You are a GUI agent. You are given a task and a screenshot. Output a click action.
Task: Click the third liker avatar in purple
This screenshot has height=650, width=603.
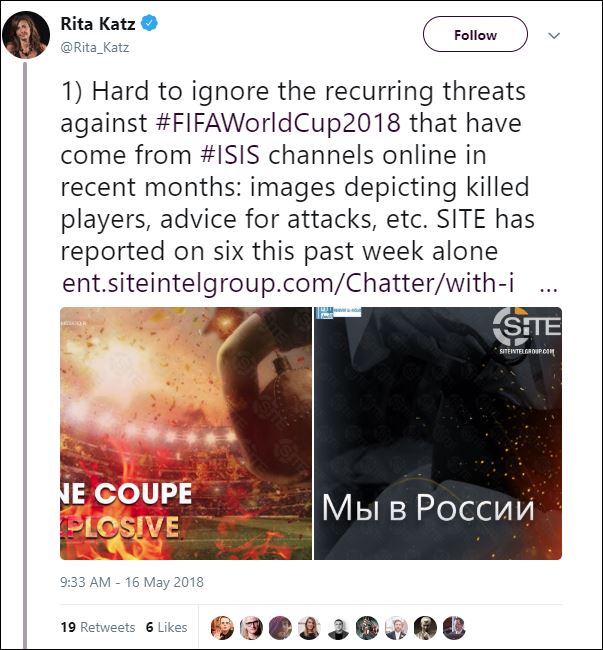pos(280,628)
